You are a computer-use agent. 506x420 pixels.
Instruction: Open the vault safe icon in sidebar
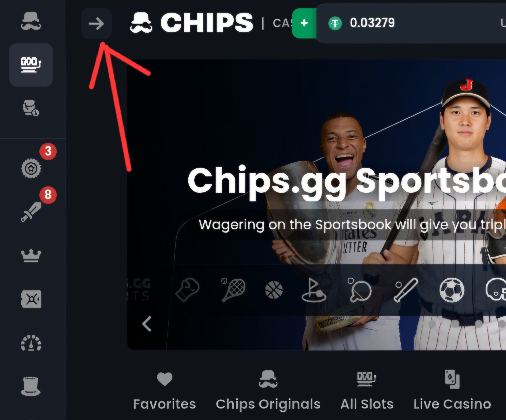[x=31, y=299]
